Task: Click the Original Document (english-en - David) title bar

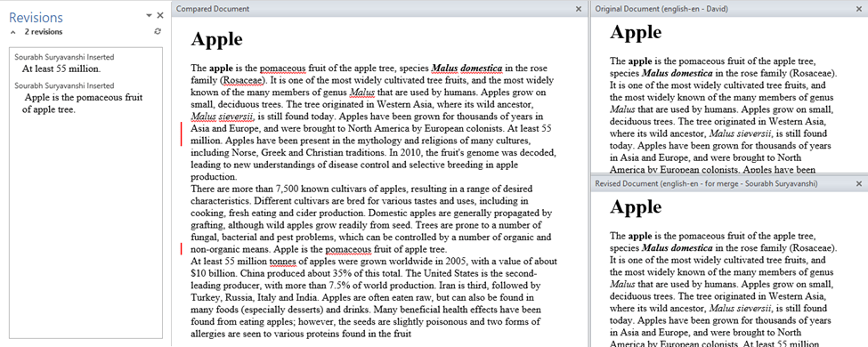Action: (728, 9)
